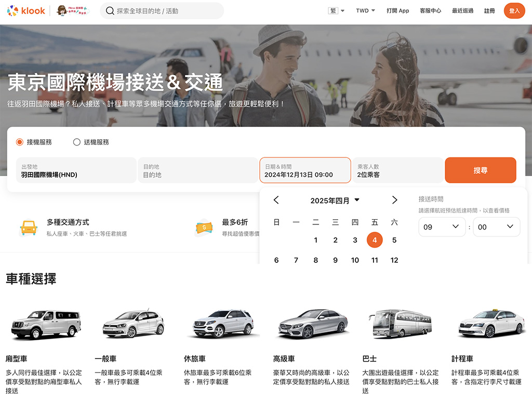Viewport: 532px width, 399px height.
Task: Click the search magnifier icon
Action: pyautogui.click(x=110, y=11)
